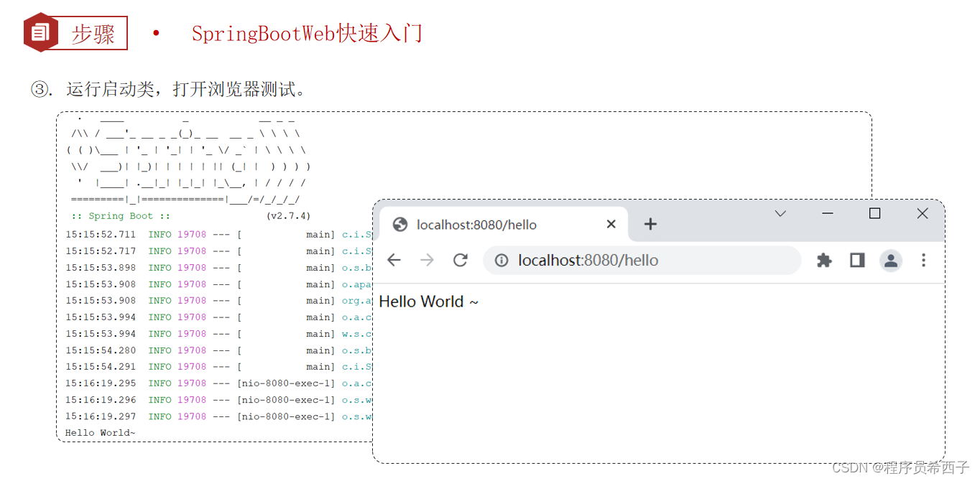Viewport: 980px width, 481px height.
Task: Click the Hello World ~ page text
Action: coord(429,301)
